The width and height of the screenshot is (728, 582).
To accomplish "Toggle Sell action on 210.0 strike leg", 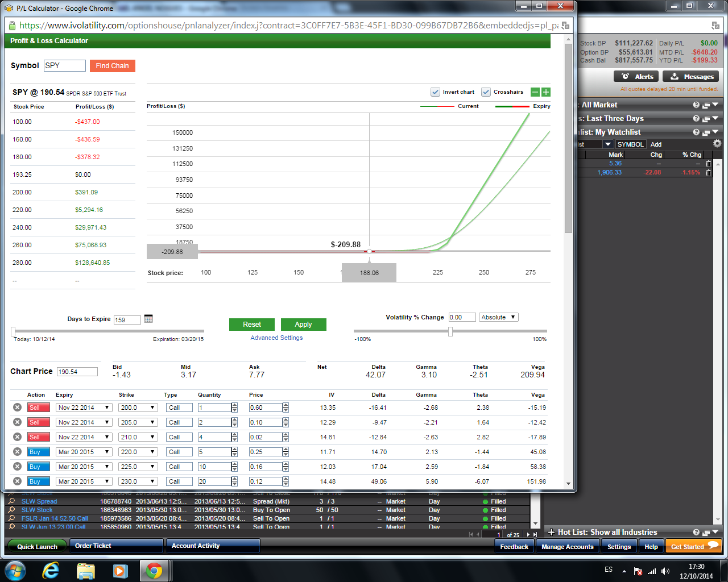I will pyautogui.click(x=39, y=437).
